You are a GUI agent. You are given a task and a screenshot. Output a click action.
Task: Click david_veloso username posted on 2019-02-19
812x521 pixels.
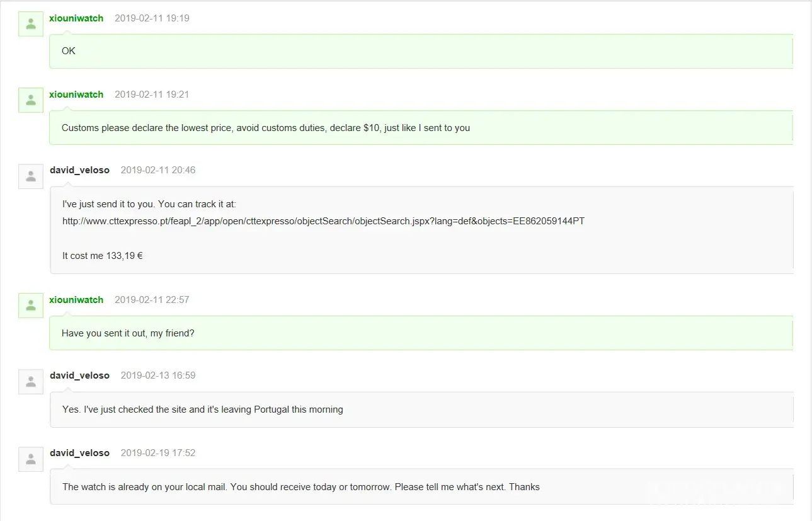(x=79, y=453)
